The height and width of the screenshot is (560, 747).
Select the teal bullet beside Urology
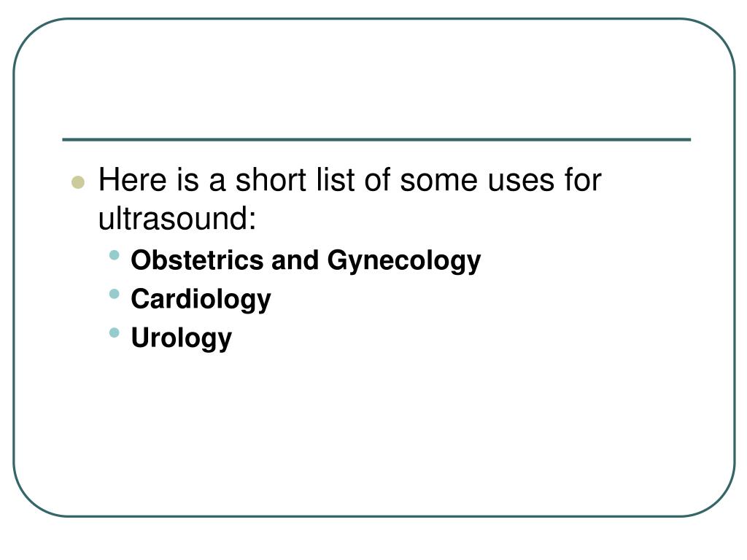114,332
